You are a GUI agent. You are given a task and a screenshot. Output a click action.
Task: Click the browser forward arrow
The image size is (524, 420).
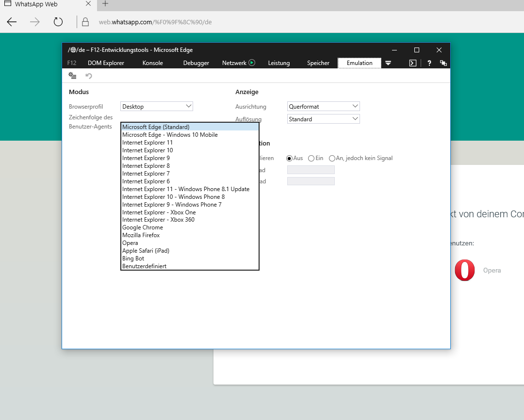coord(35,22)
